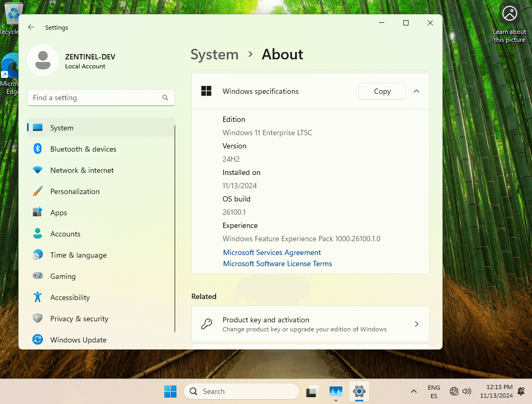Open the Privacy & security section

78,319
